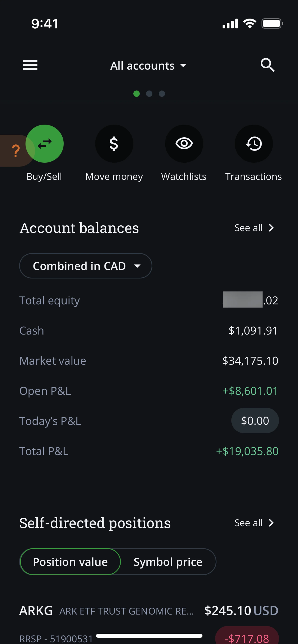
Task: Open Watchlists eye icon
Action: [184, 144]
